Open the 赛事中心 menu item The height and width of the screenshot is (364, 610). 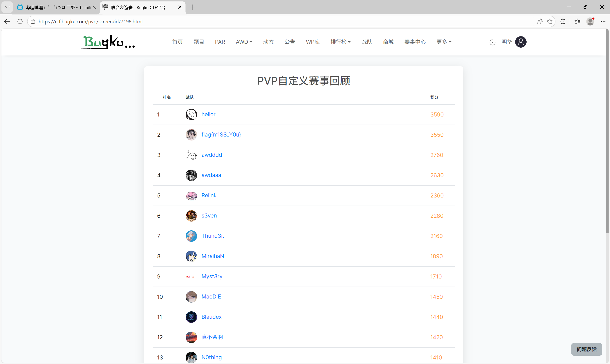coord(415,42)
